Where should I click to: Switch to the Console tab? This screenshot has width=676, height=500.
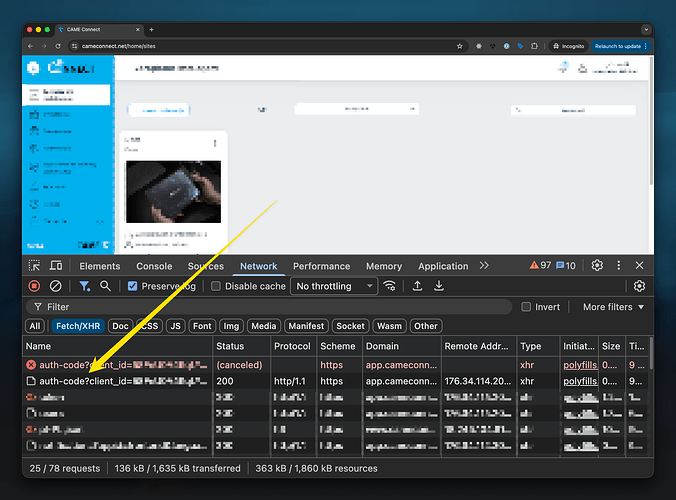[154, 266]
